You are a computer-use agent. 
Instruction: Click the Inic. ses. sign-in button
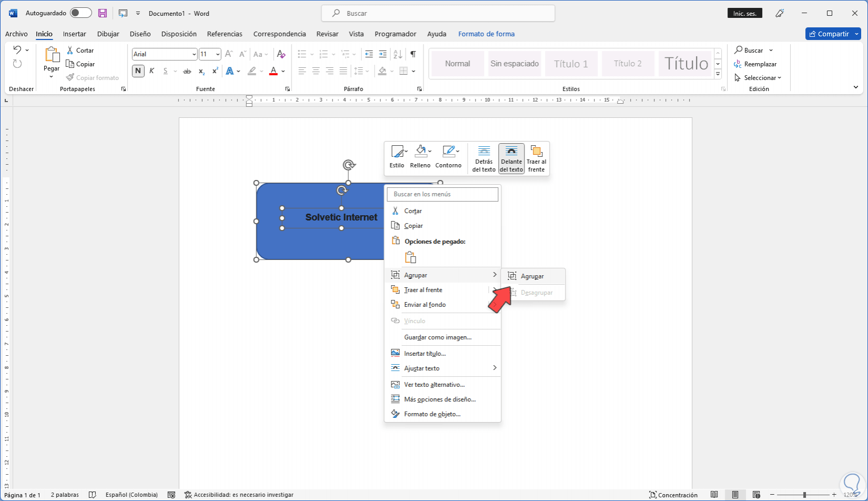click(745, 13)
